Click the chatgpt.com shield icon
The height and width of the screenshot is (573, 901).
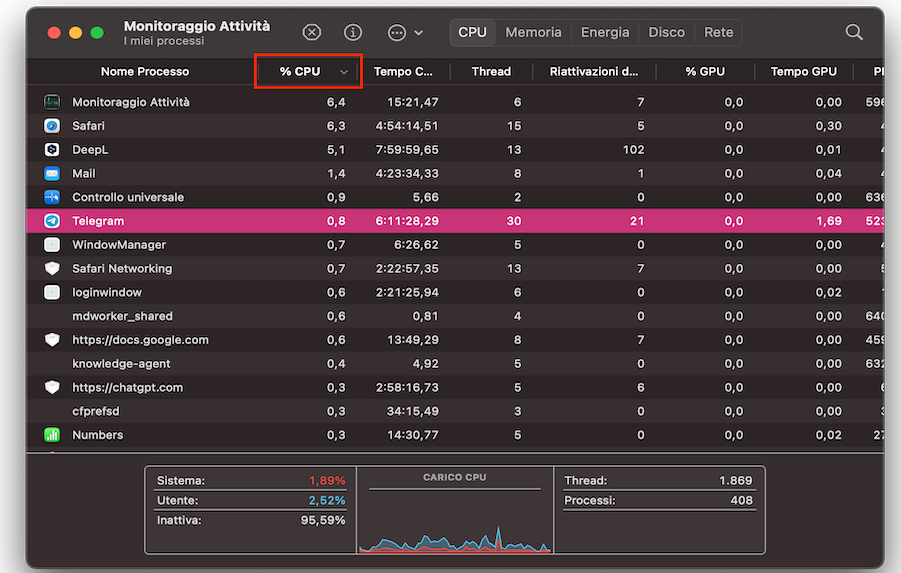(x=52, y=387)
